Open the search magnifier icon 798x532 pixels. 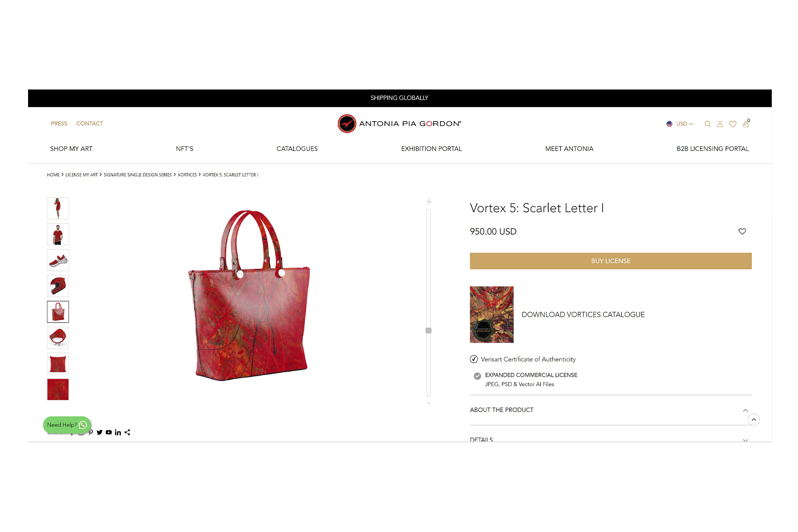(x=707, y=124)
